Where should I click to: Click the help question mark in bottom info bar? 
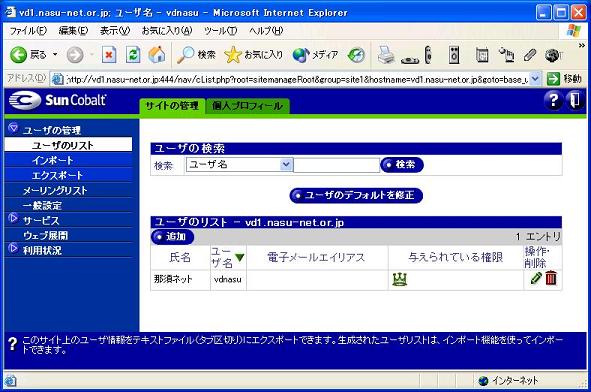pos(12,344)
